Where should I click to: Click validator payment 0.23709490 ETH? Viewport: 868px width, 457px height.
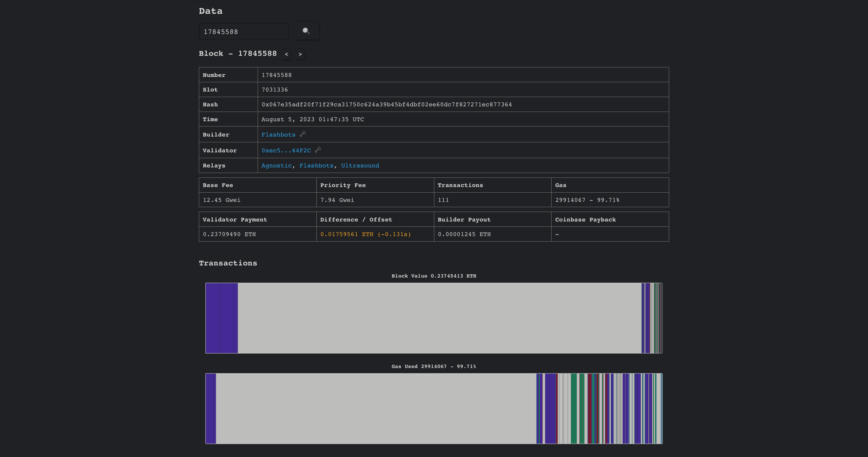tap(229, 234)
